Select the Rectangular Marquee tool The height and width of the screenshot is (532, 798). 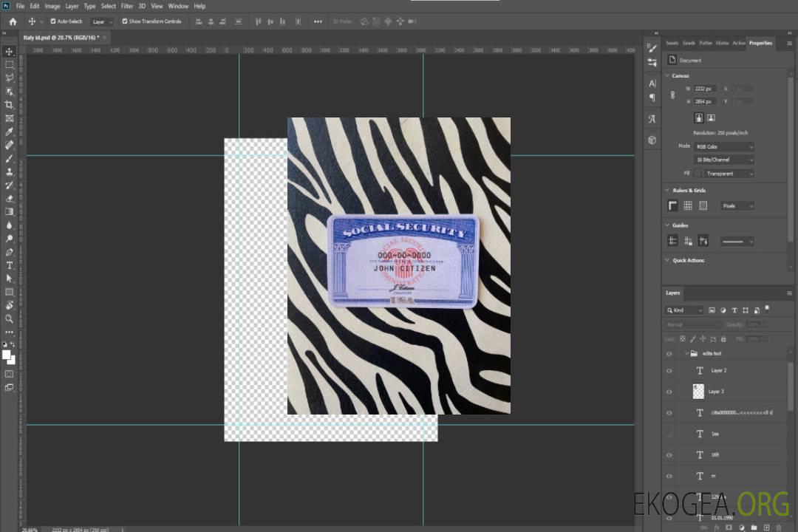pos(9,65)
